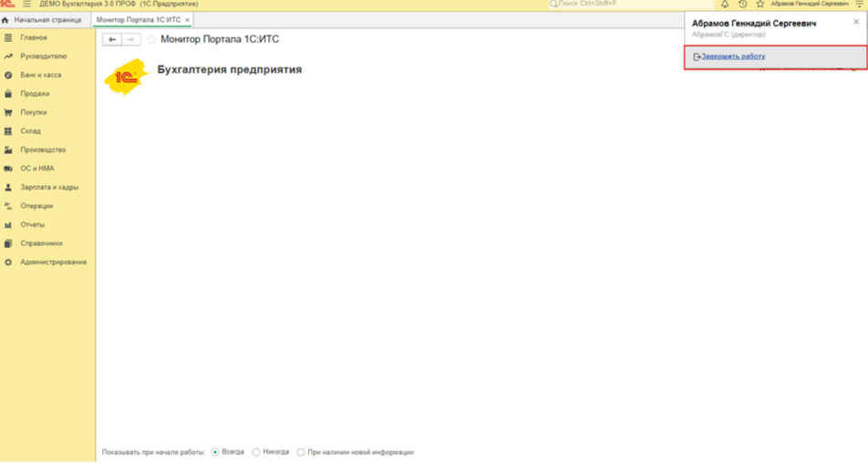868x463 pixels.
Task: Open the Операции section
Action: pos(36,206)
